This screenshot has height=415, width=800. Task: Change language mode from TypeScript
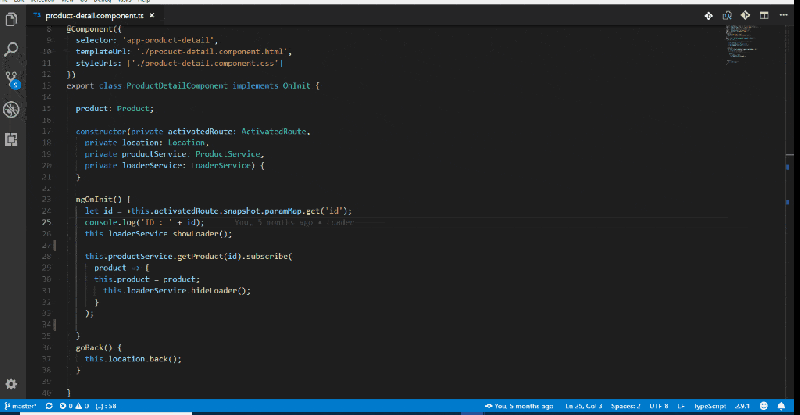pyautogui.click(x=710, y=406)
